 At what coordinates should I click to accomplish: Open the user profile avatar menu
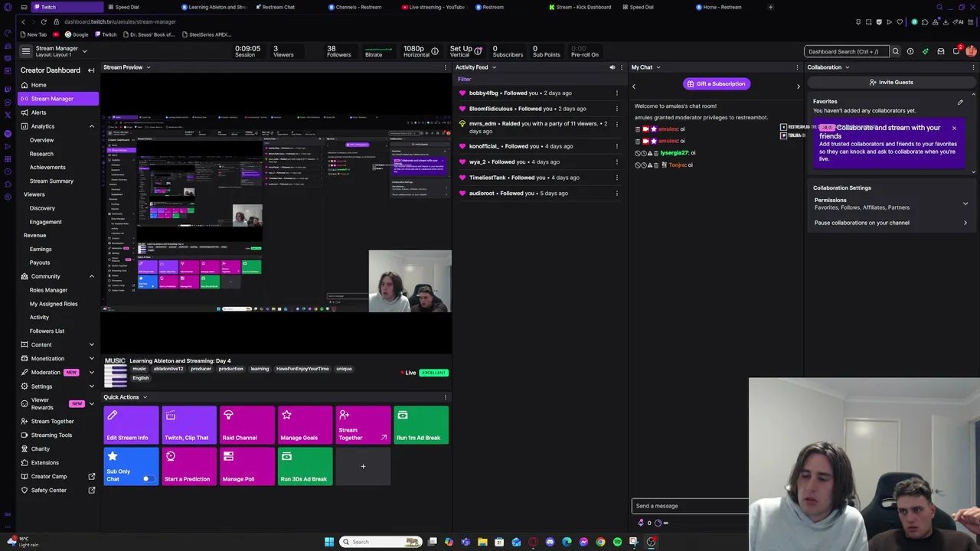(971, 51)
